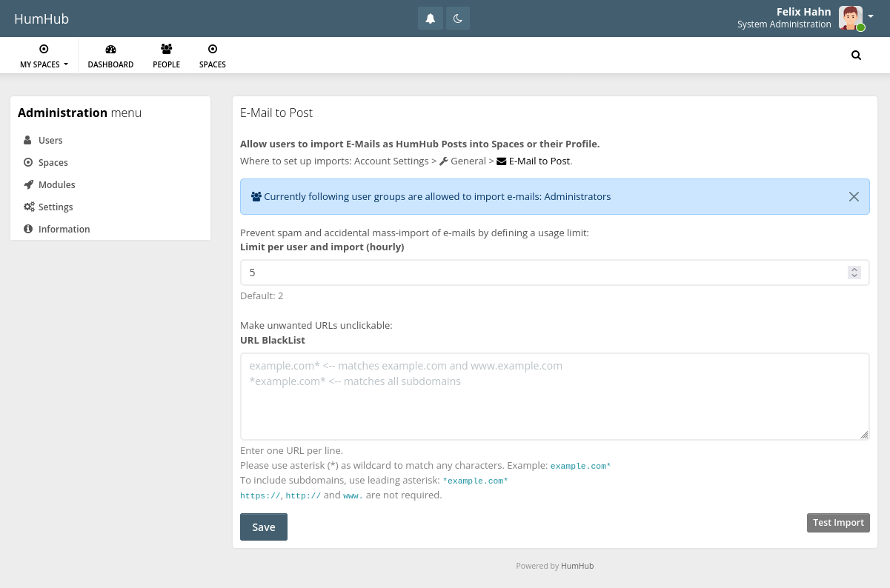This screenshot has width=890, height=588.
Task: Expand the My Spaces dropdown
Action: tap(44, 56)
